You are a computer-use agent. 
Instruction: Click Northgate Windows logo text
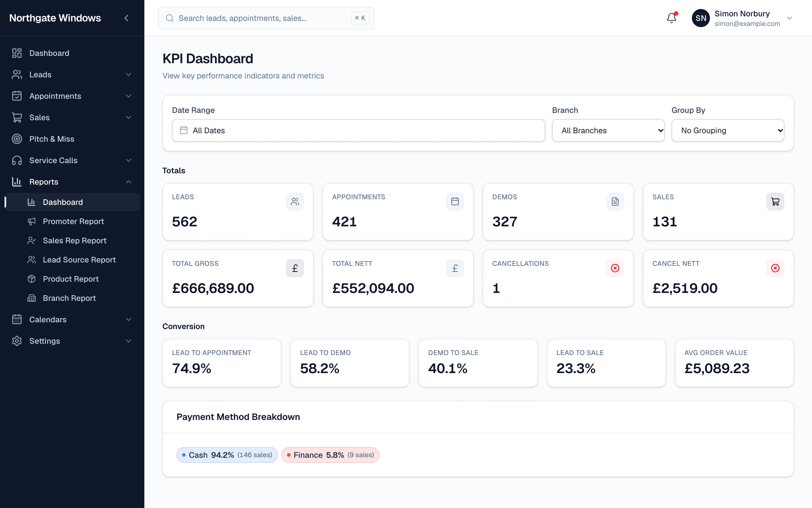(x=55, y=18)
